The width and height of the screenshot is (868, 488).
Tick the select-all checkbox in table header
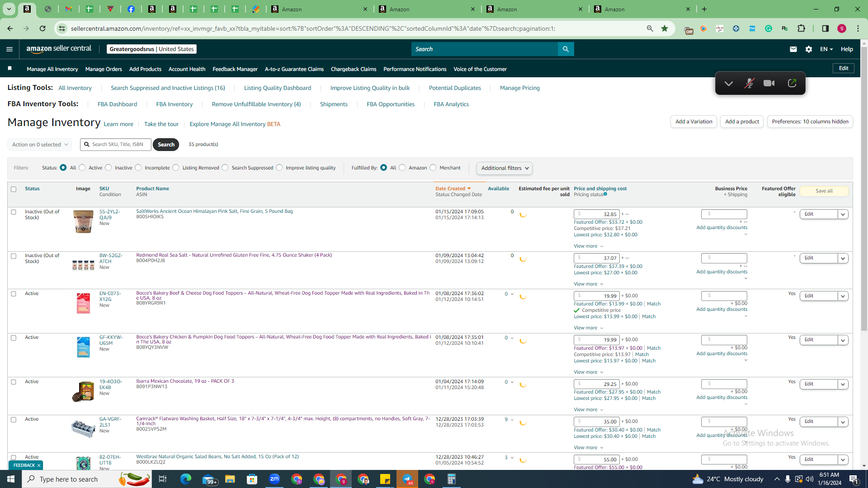14,189
